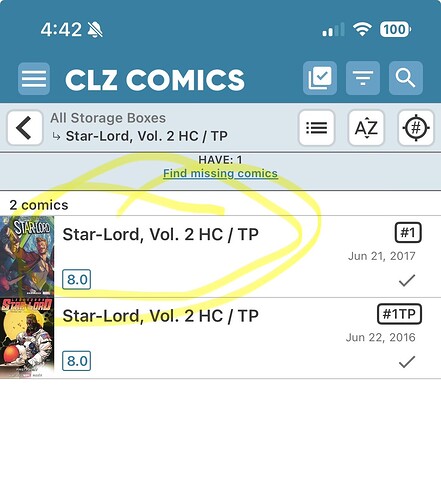Open the AZ sort order options
This screenshot has height=500, width=441.
point(366,128)
